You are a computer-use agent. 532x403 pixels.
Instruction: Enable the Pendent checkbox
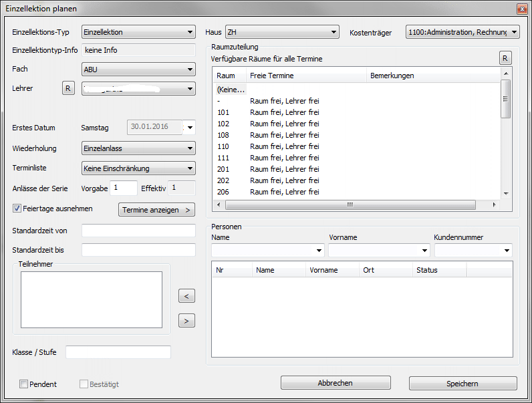[24, 384]
